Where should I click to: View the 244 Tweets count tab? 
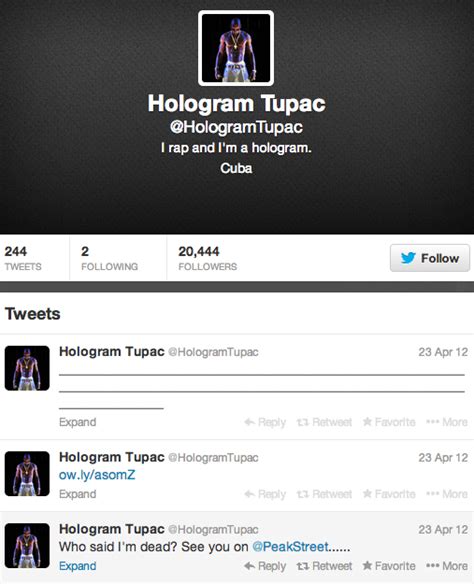[x=23, y=258]
